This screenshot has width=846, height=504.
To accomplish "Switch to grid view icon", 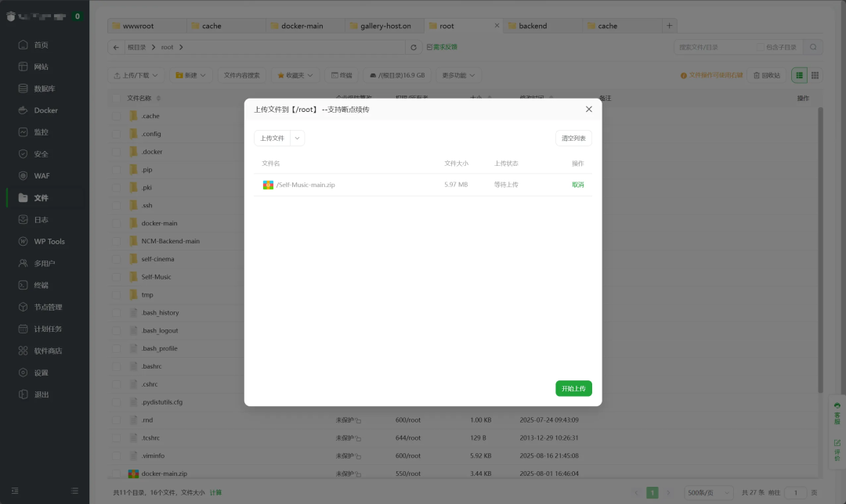I will tap(815, 75).
